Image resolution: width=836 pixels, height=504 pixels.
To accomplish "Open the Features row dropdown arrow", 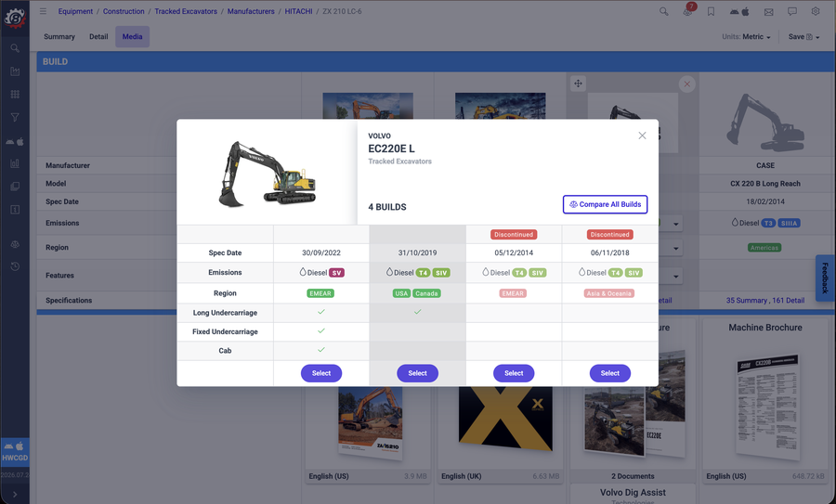I will [675, 276].
